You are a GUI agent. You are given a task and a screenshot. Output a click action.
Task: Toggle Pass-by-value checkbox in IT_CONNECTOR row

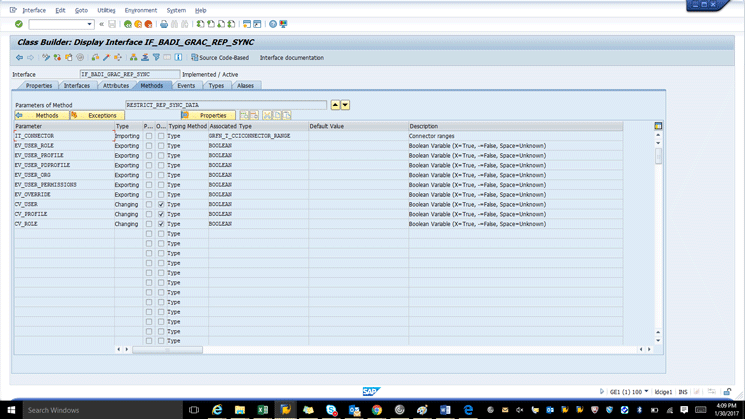[x=149, y=136]
